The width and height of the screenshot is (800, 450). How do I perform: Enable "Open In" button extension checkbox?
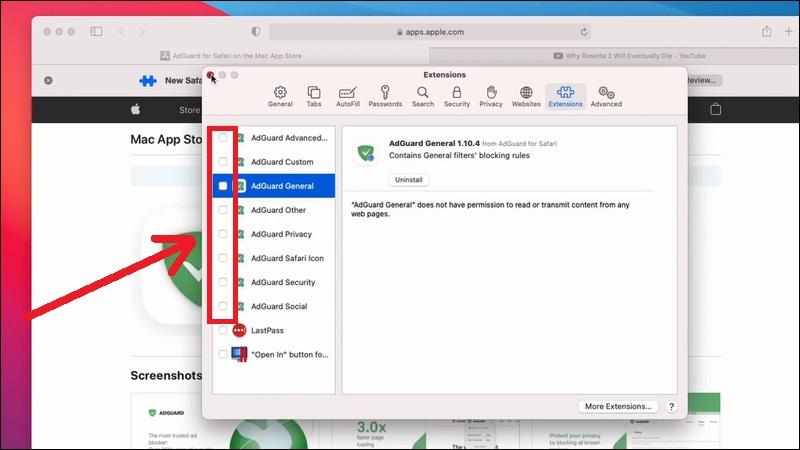tap(223, 354)
